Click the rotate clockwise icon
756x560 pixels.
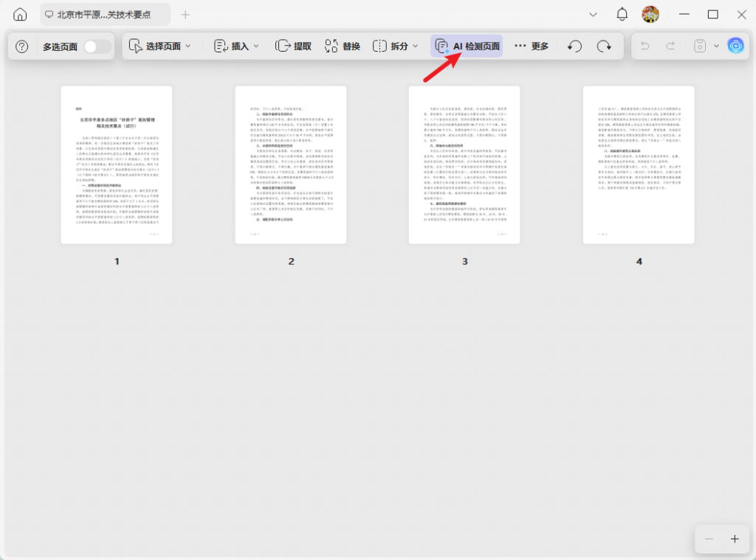604,46
